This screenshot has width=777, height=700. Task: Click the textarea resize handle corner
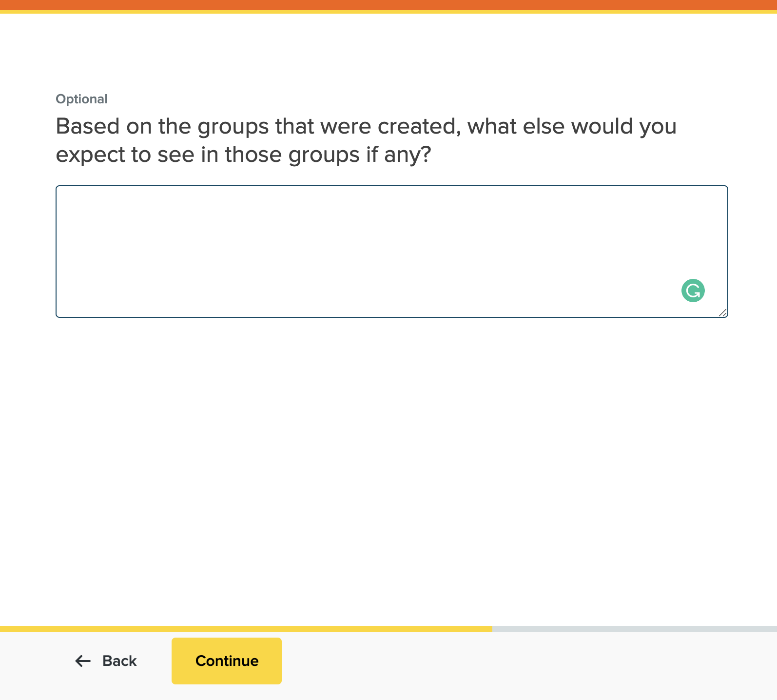point(723,312)
